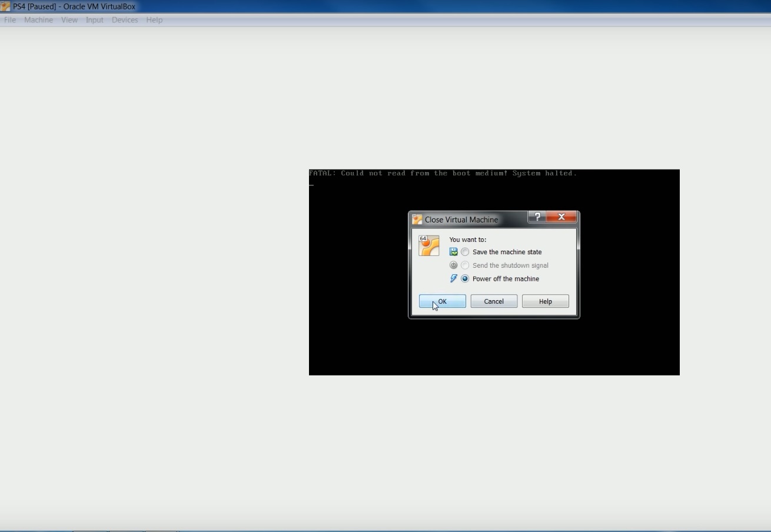Click the power off lightning icon
This screenshot has height=532, width=771.
click(x=454, y=279)
